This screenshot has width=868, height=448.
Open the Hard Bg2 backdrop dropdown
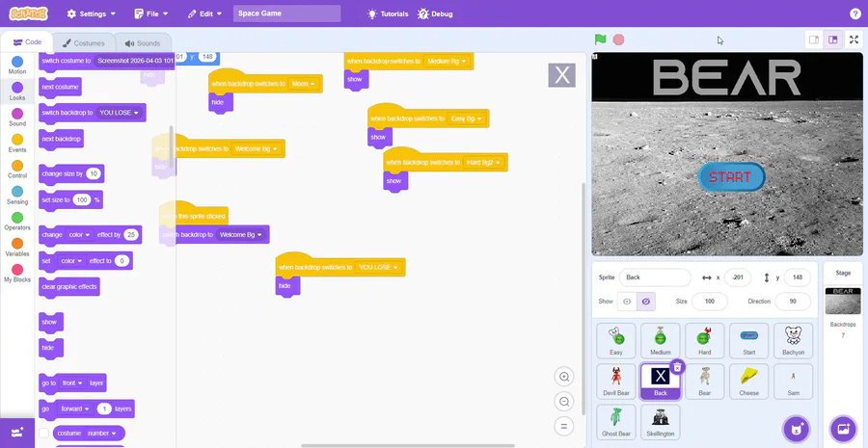483,163
